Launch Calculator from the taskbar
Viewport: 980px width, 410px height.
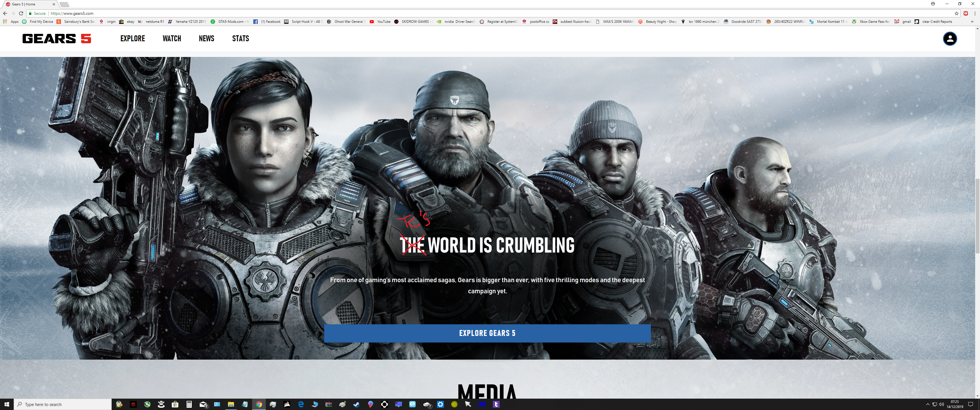coord(189,404)
